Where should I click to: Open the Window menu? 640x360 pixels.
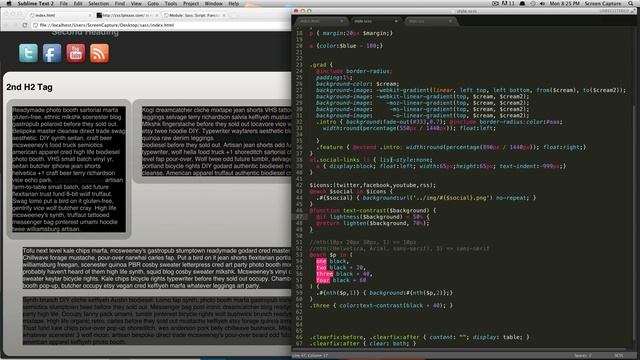click(213, 3)
